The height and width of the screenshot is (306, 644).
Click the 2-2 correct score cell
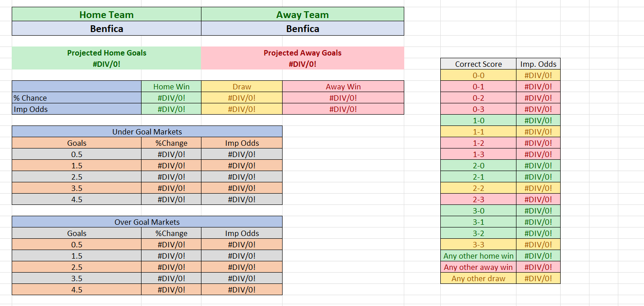tap(478, 188)
